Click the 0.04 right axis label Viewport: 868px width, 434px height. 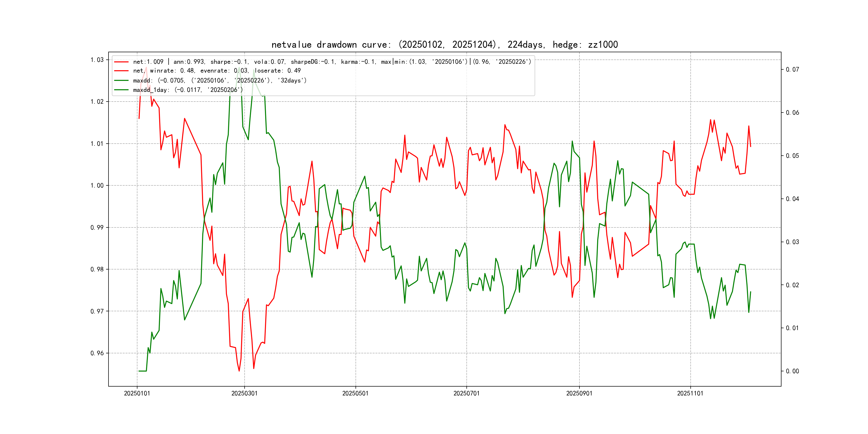(792, 199)
